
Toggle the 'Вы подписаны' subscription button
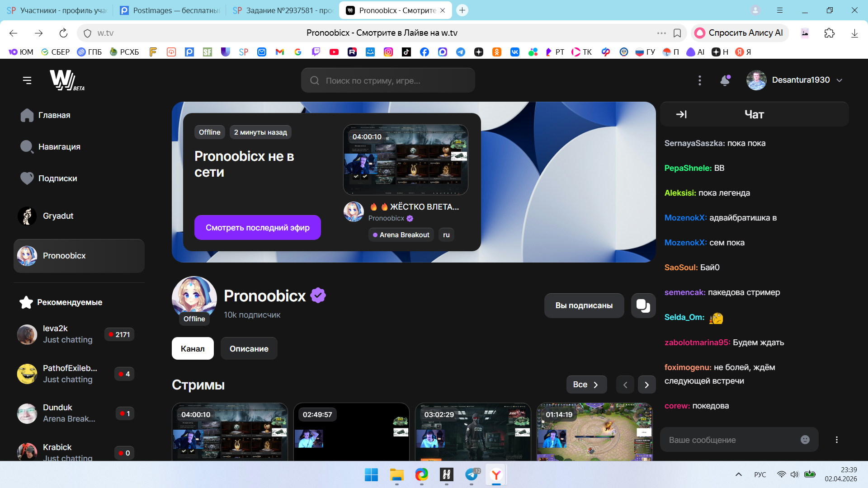584,306
